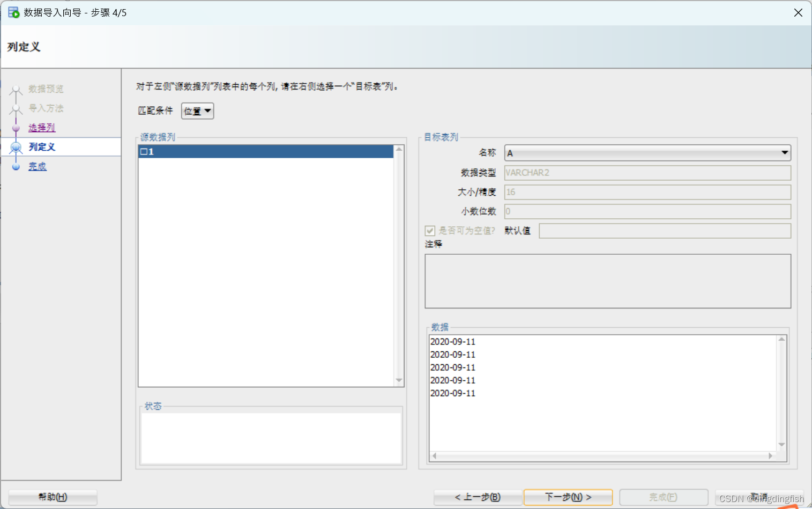Click the 列定义 current step icon

(x=16, y=147)
